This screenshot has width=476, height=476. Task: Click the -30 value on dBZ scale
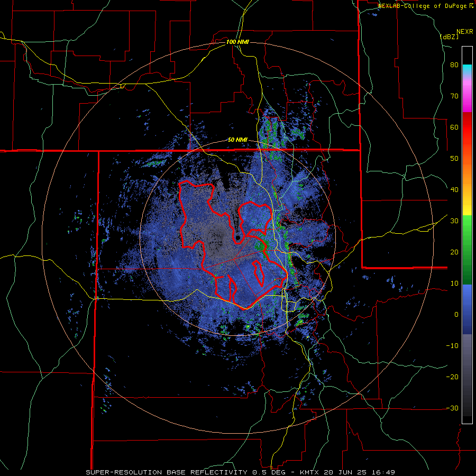pos(452,408)
